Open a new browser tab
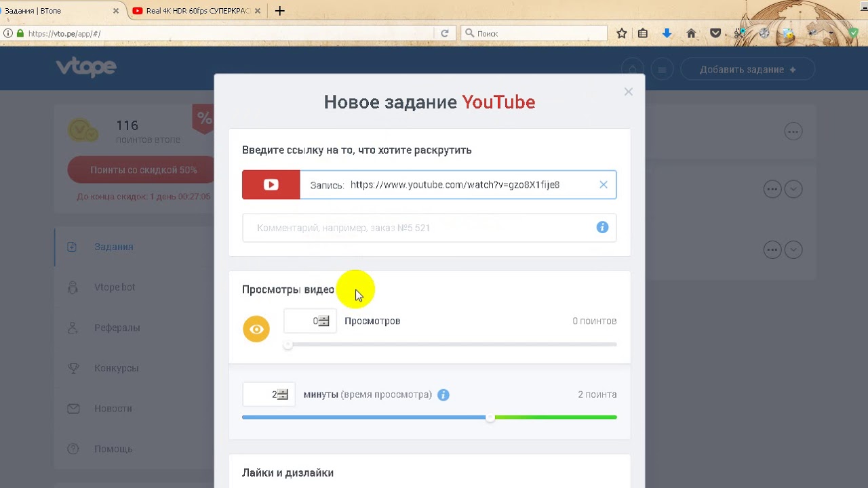 click(x=280, y=11)
